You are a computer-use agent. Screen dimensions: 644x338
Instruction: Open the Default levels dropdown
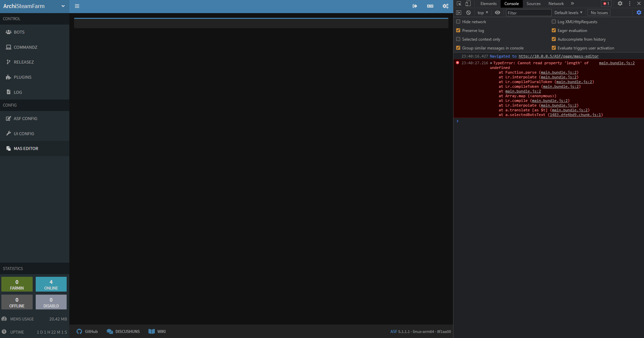pos(568,12)
